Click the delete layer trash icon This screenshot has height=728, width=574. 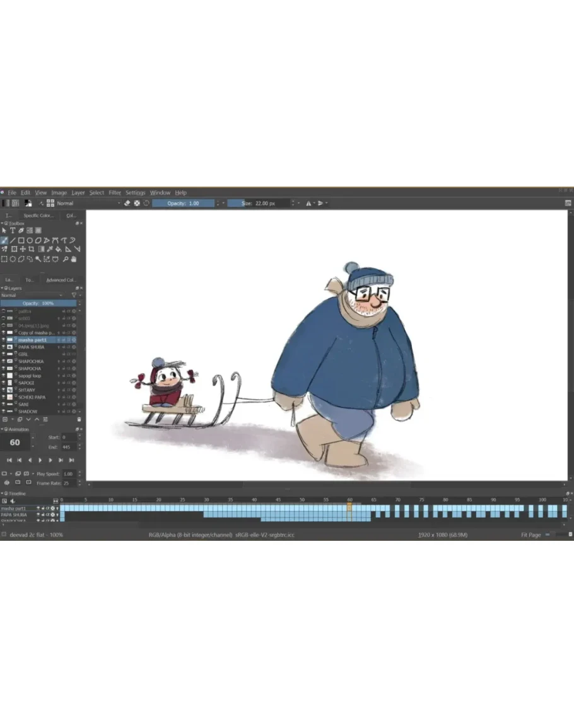point(79,419)
